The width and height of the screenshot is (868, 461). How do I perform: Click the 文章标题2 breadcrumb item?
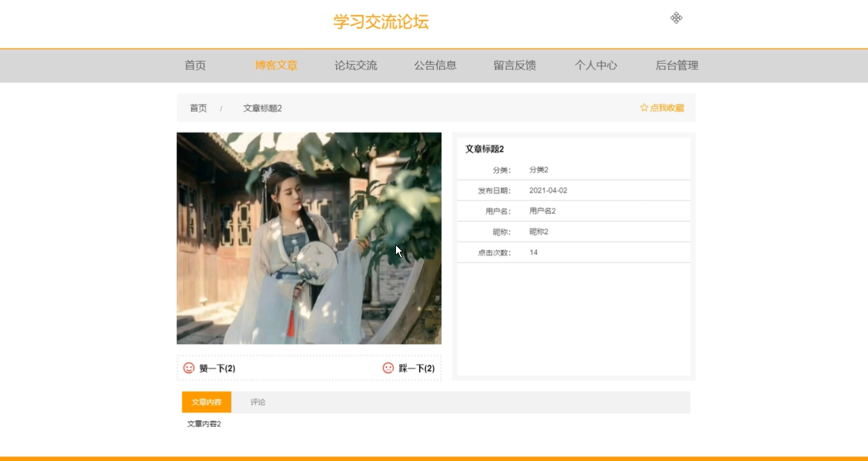point(263,108)
